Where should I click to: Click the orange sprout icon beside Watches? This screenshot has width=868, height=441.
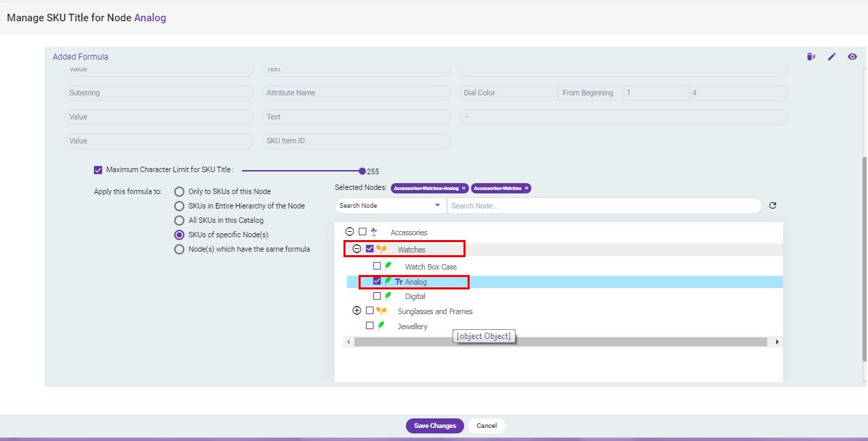[x=381, y=250]
